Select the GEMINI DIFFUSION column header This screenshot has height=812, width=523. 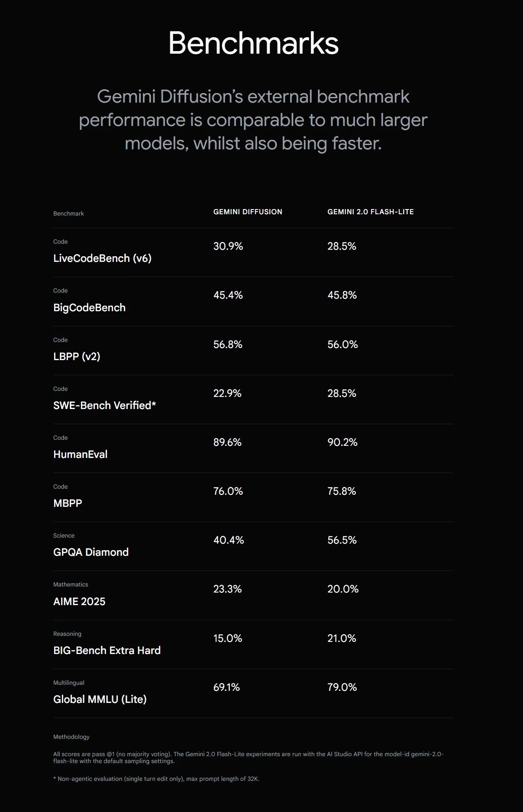tap(248, 212)
